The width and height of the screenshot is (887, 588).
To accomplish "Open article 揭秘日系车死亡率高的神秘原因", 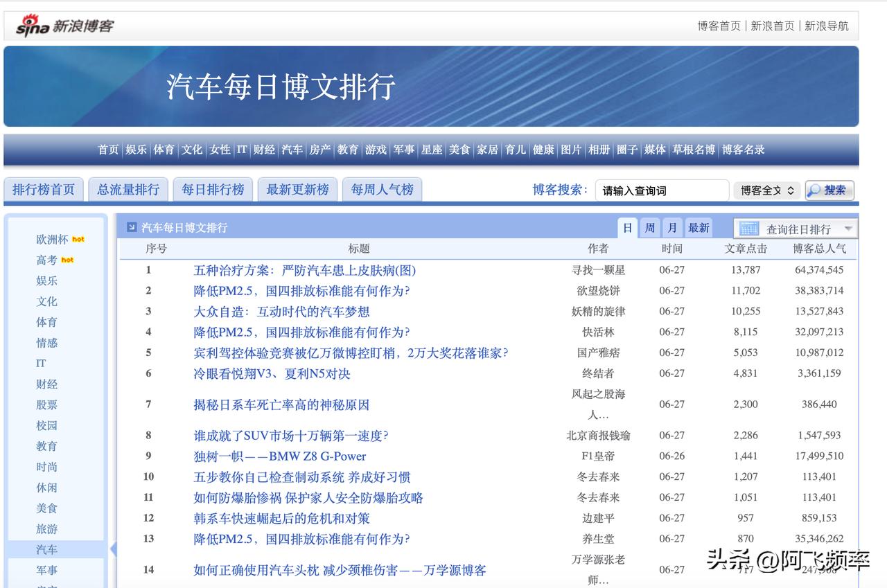I will (x=281, y=404).
